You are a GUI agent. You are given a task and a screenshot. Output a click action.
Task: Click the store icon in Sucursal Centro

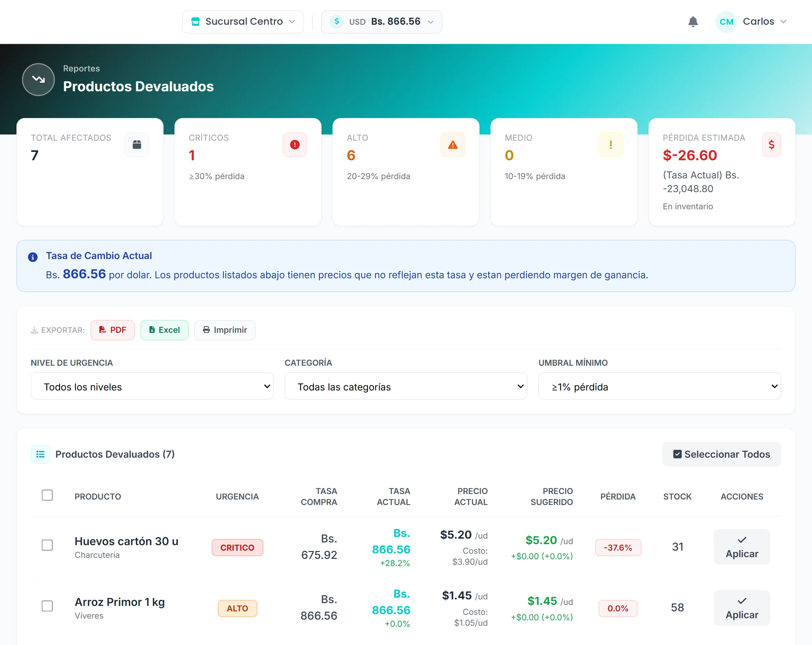(x=195, y=22)
